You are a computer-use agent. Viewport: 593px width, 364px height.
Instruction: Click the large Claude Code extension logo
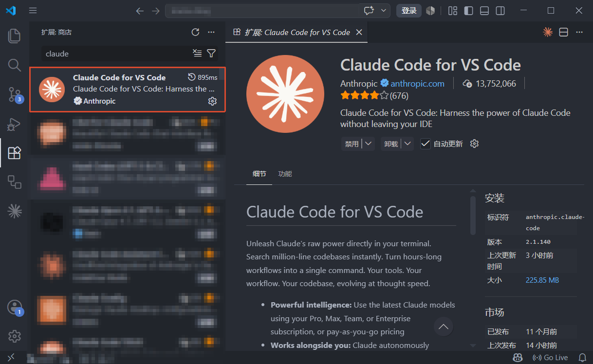coord(285,94)
